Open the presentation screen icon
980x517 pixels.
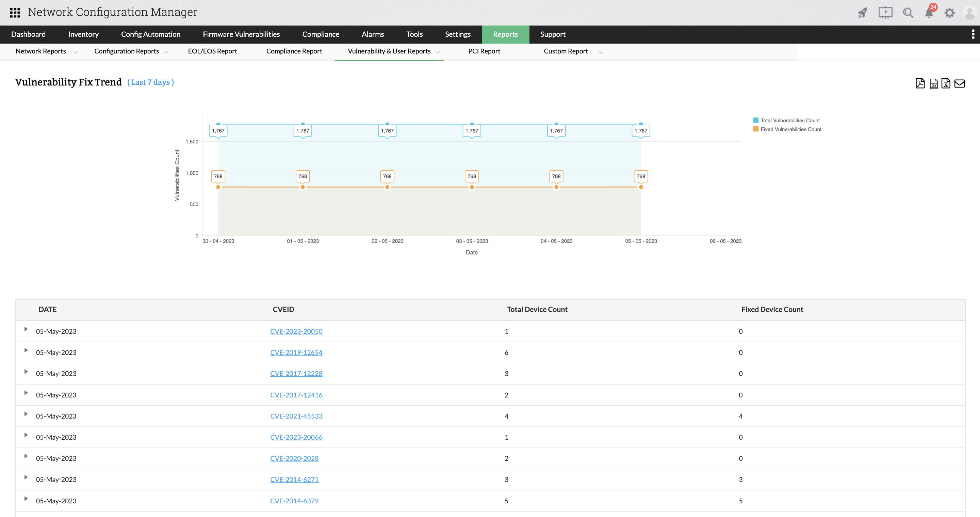pos(885,13)
